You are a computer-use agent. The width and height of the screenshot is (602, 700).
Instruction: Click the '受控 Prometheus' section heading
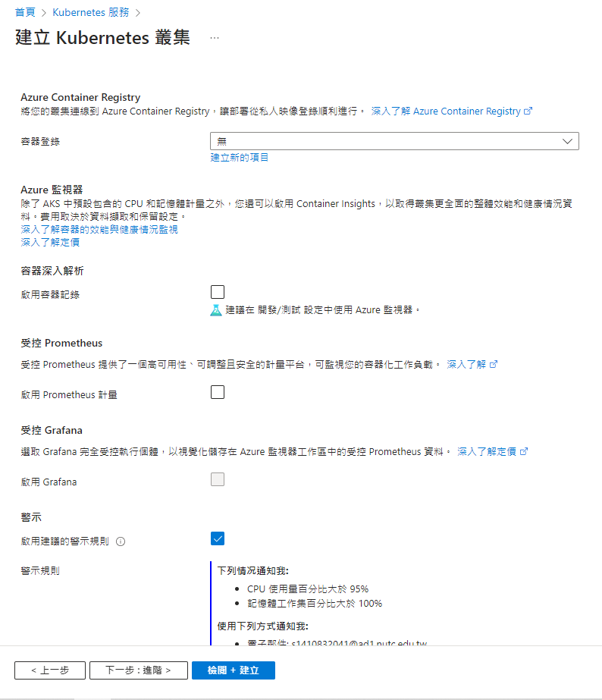[61, 344]
